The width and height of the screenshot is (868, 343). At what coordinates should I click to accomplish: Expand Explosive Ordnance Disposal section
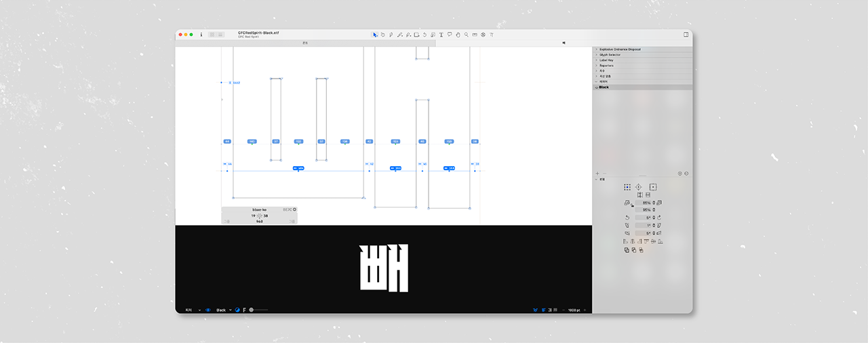(595, 49)
